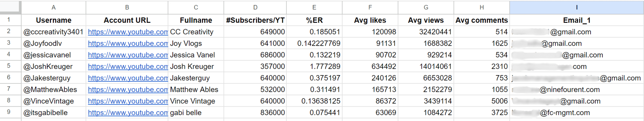
Task: Open Jessica Vanel's account URL link
Action: tap(128, 55)
